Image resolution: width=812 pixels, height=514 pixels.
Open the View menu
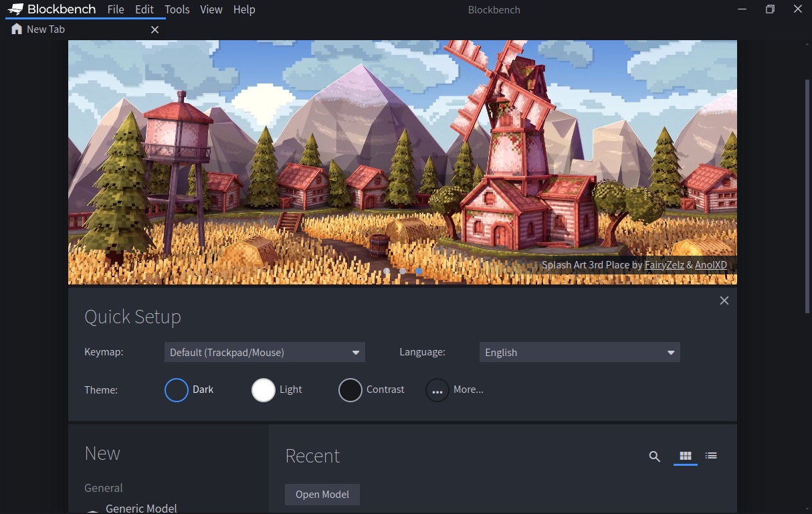[x=211, y=9]
